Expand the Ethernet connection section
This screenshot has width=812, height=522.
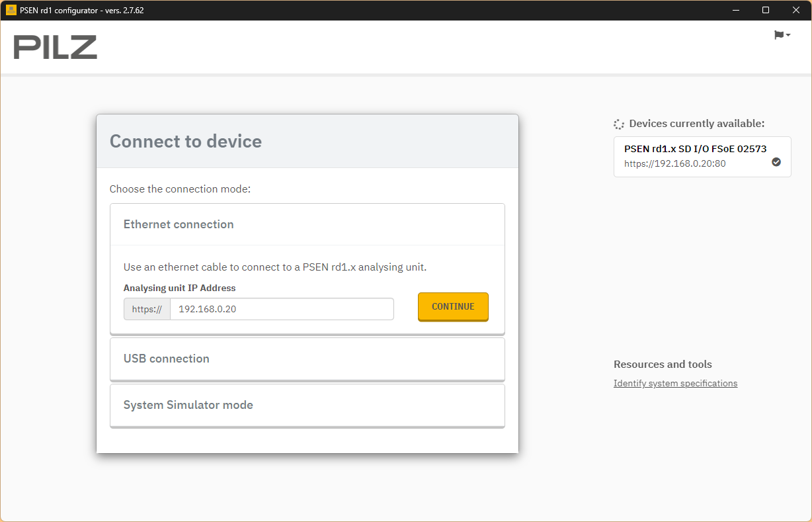[307, 224]
